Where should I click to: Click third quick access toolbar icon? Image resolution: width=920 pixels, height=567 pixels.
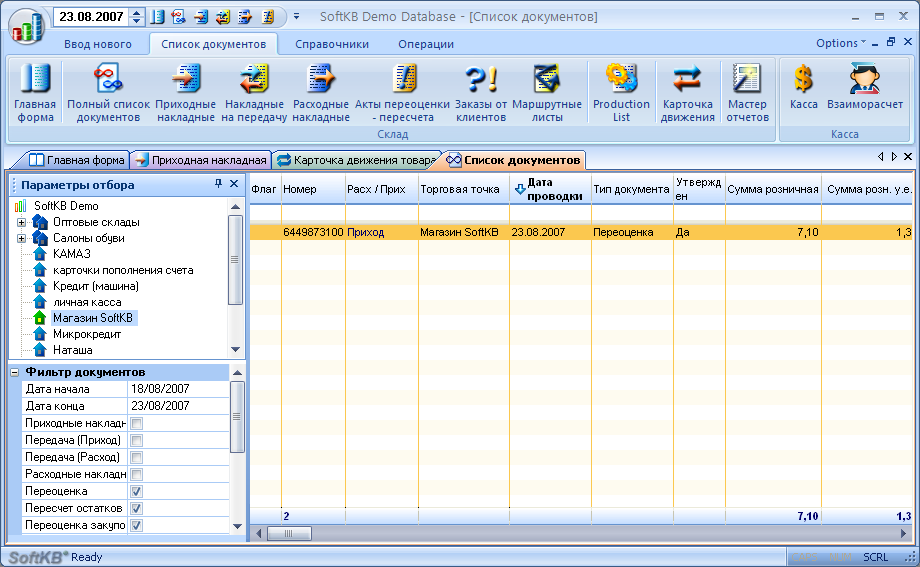tap(201, 16)
